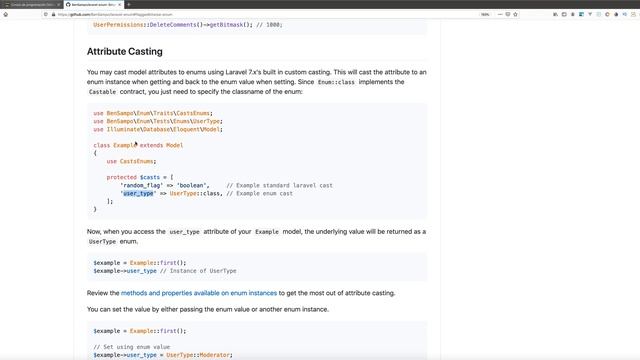Follow 'methods and properties available on enum instances' link

coord(199,293)
